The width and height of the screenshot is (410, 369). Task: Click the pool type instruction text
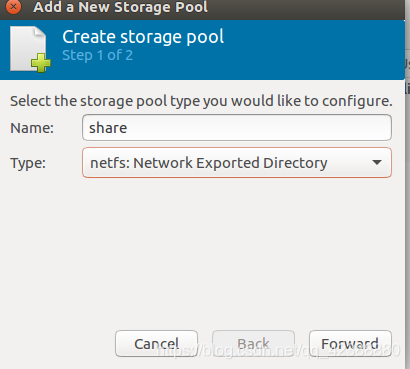click(x=201, y=101)
